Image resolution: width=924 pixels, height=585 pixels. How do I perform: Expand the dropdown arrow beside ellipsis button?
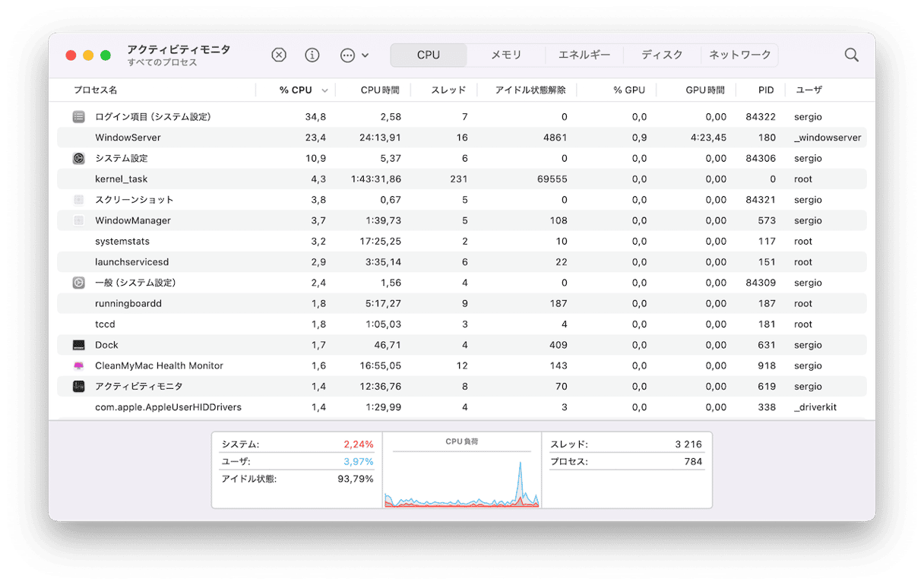click(x=365, y=55)
